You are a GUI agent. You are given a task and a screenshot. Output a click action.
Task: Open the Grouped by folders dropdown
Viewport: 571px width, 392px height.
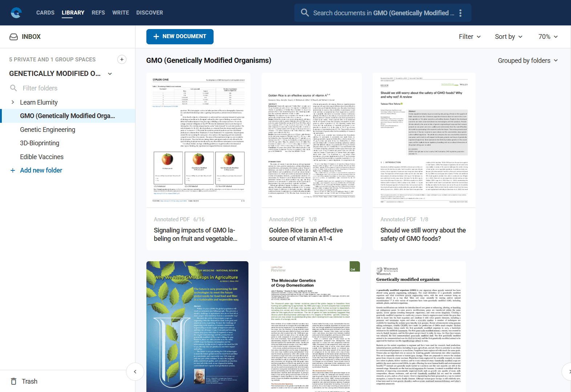(x=527, y=61)
